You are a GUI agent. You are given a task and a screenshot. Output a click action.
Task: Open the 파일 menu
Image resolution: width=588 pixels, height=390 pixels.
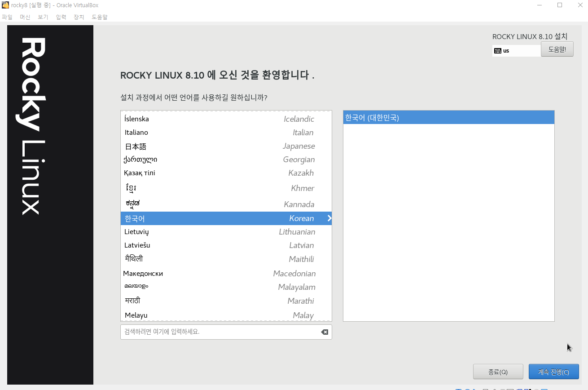pos(7,17)
